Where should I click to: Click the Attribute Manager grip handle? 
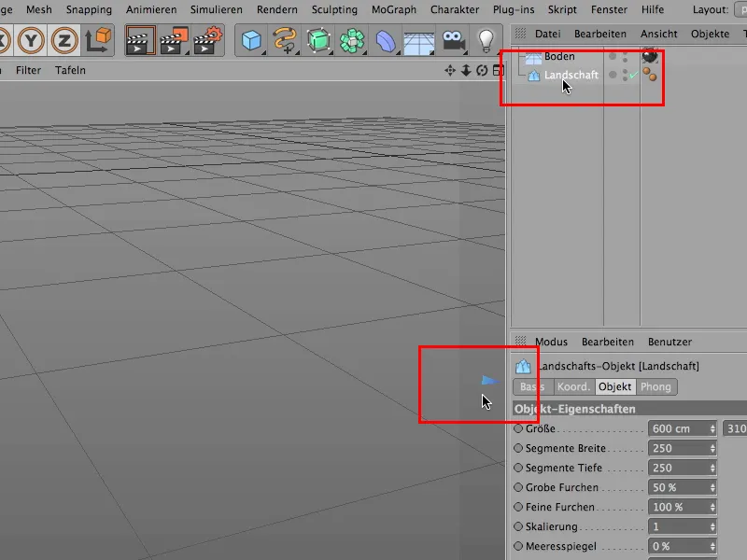click(x=520, y=341)
